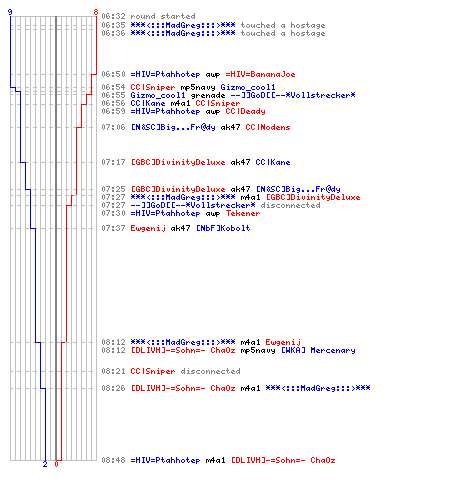Select the 06:32 round started entry
Screen dimensions: 450x500
coord(148,16)
